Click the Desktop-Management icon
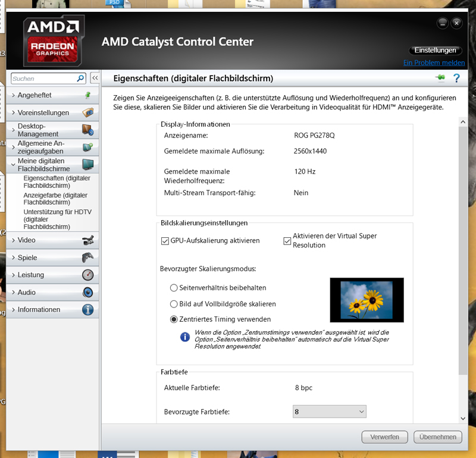 pyautogui.click(x=88, y=130)
